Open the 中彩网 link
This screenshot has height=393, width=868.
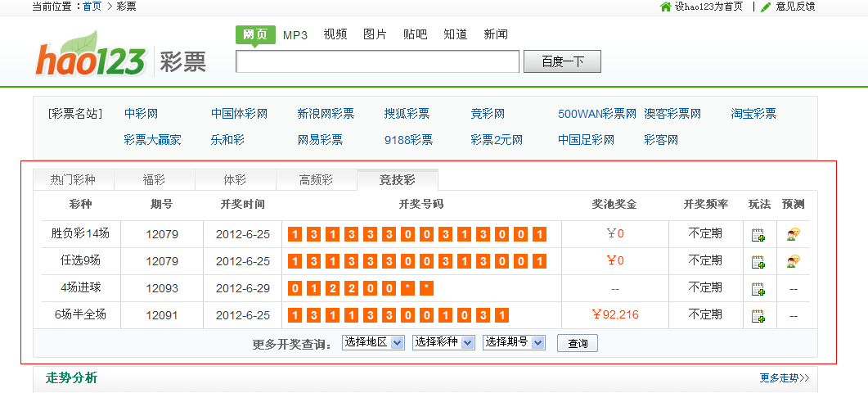(x=142, y=114)
